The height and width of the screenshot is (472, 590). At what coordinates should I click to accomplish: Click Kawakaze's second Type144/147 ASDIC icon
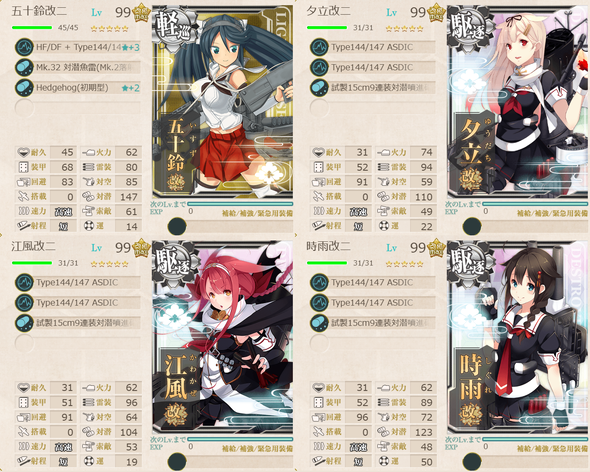pyautogui.click(x=24, y=303)
